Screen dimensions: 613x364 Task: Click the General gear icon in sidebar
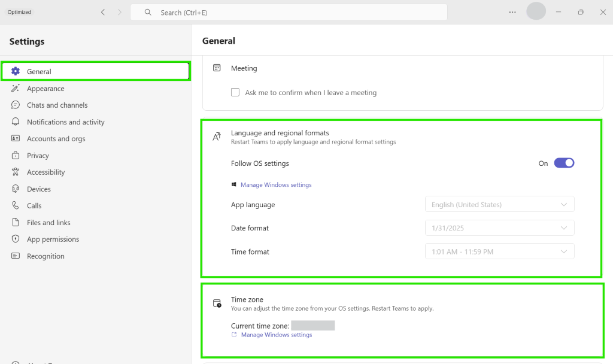coord(15,71)
